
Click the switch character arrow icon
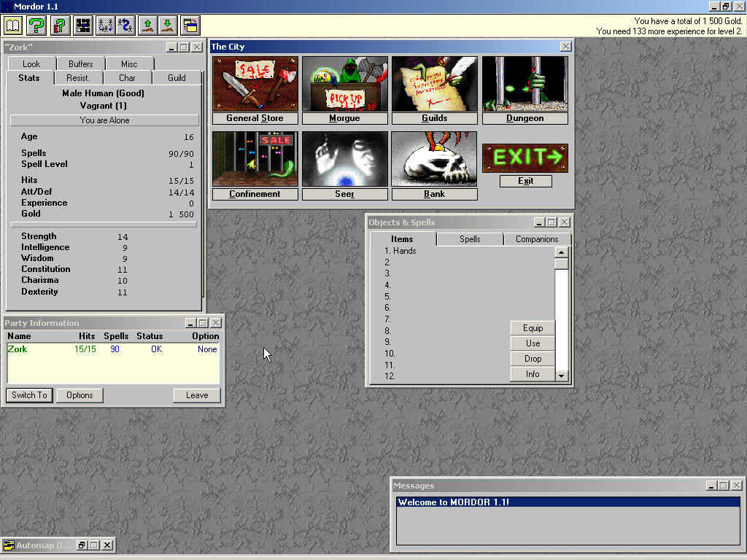click(x=125, y=26)
